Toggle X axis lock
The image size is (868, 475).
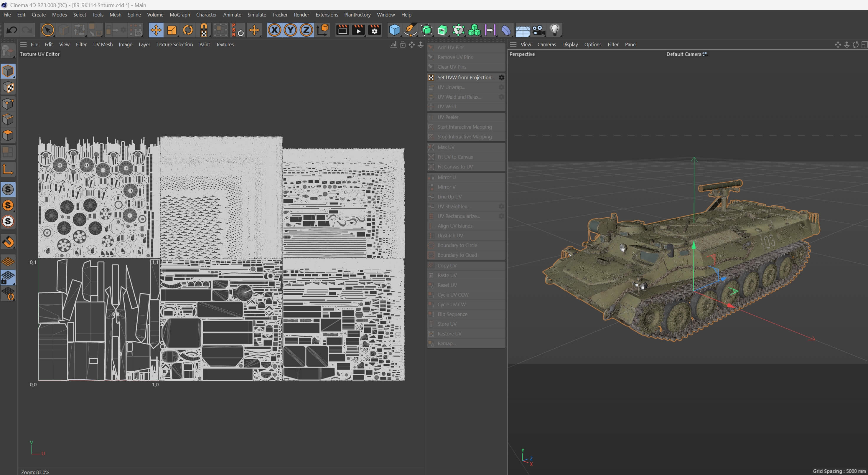pos(274,30)
